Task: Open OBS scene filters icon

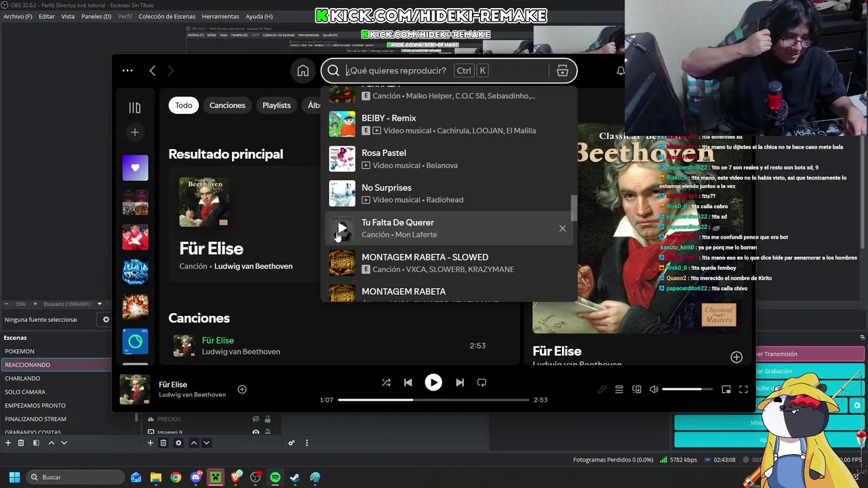Action: 36,443
